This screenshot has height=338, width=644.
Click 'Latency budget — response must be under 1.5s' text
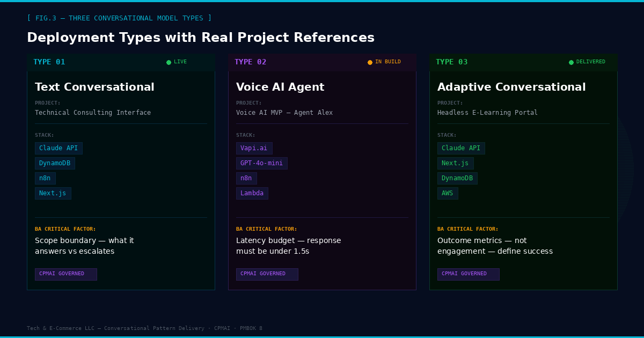[289, 246]
